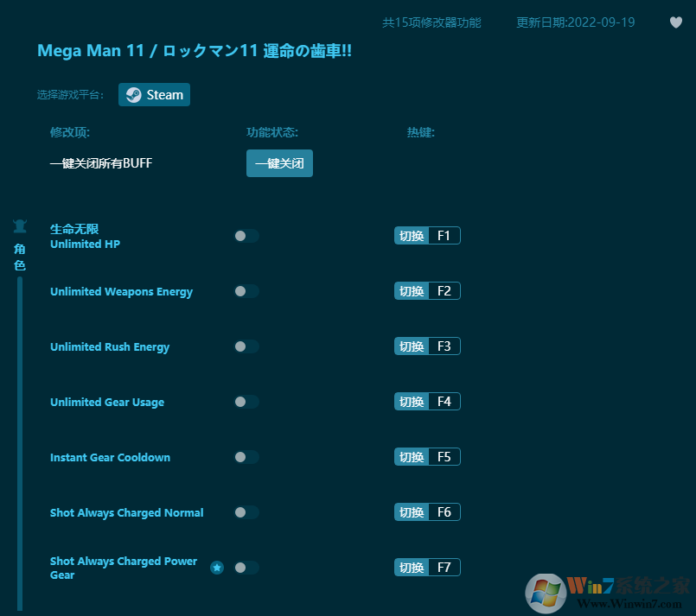
Task: Click the character helmet icon in sidebar
Action: [x=19, y=225]
